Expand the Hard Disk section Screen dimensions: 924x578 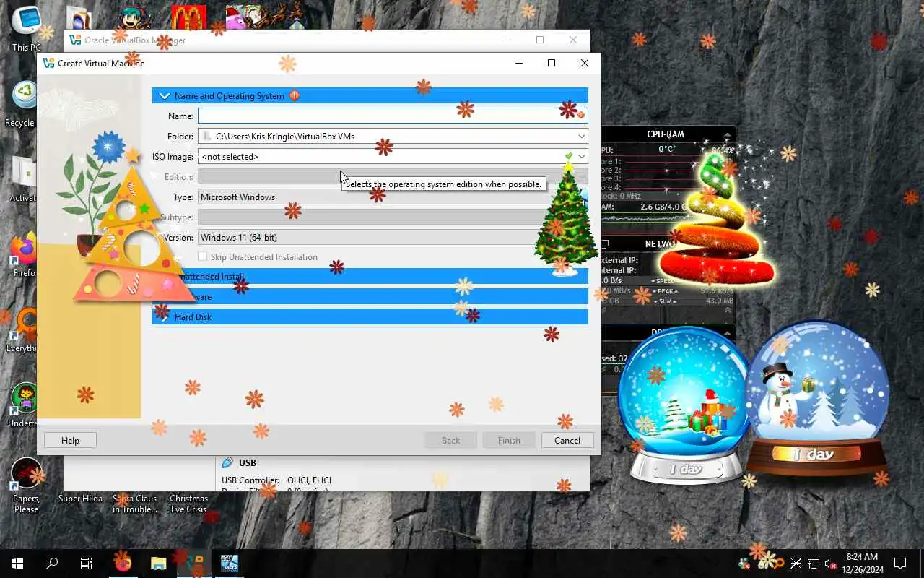370,317
